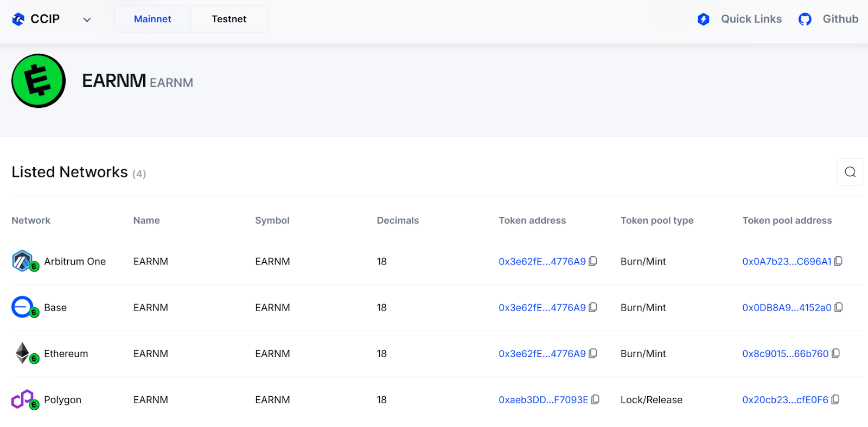
Task: Select the Polygon network name
Action: pos(62,400)
